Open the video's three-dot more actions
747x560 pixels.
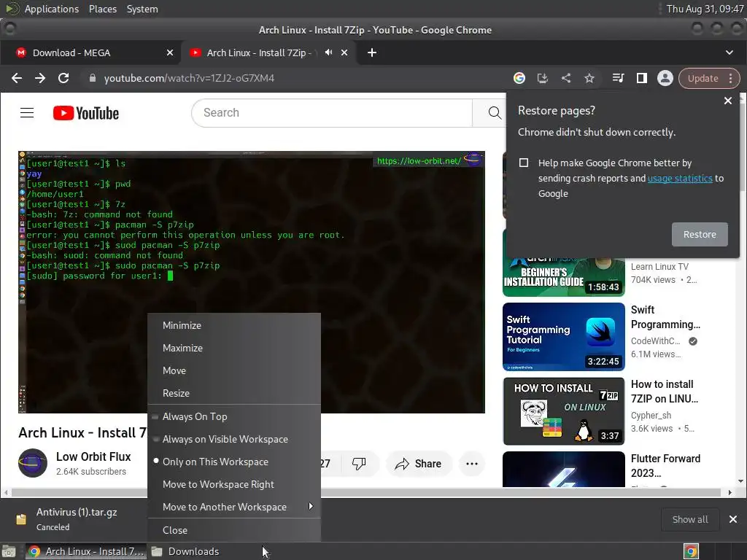(472, 463)
